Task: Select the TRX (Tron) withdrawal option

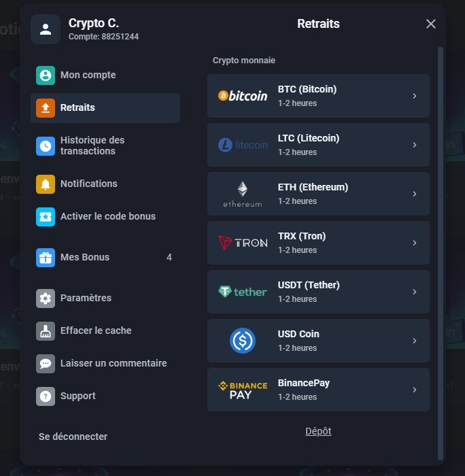Action: click(318, 243)
